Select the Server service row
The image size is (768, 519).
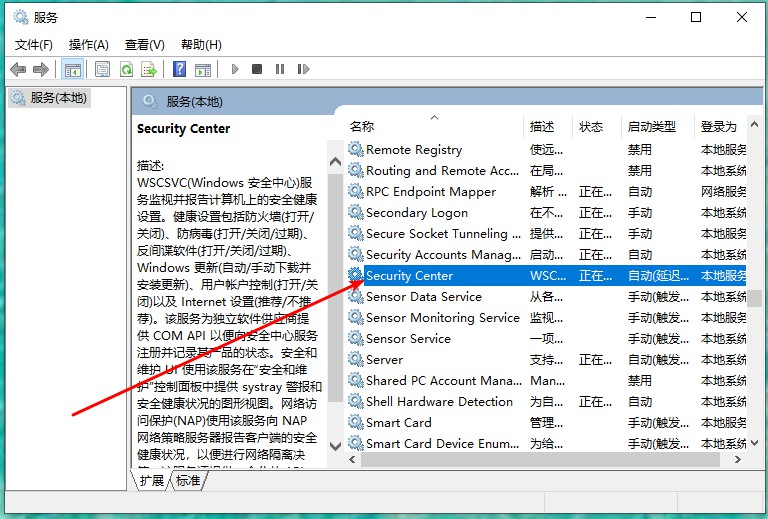click(x=547, y=360)
